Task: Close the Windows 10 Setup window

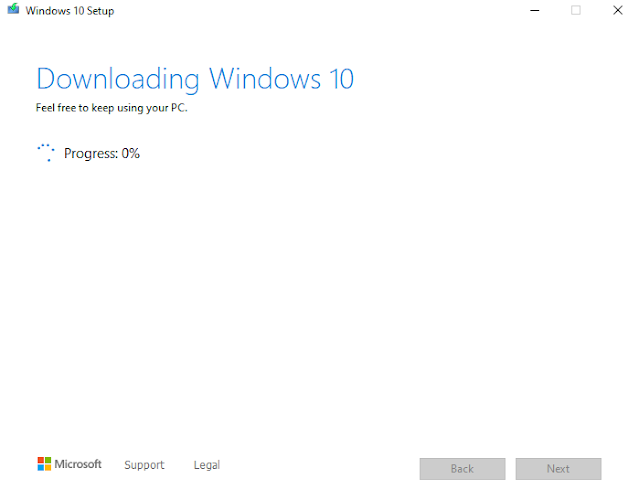Action: coord(618,10)
